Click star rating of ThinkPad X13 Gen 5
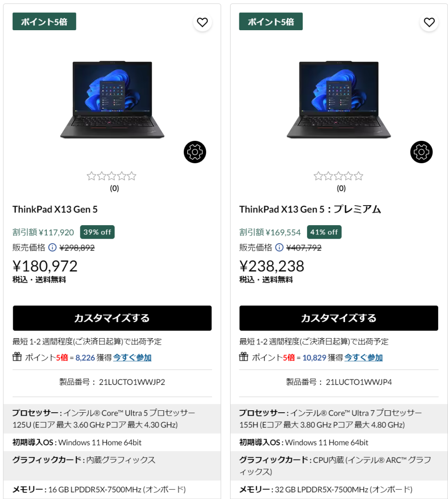Image resolution: width=448 pixels, height=499 pixels. pyautogui.click(x=112, y=176)
